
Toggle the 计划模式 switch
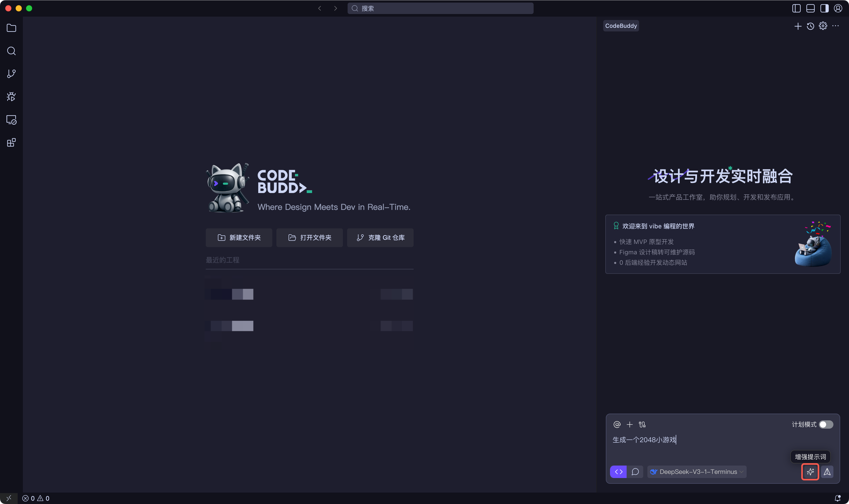(x=826, y=424)
